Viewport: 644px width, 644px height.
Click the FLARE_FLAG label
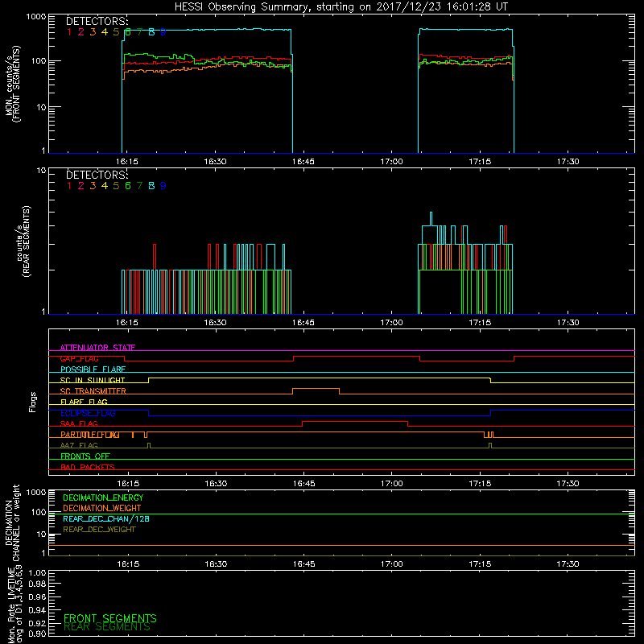tap(84, 402)
